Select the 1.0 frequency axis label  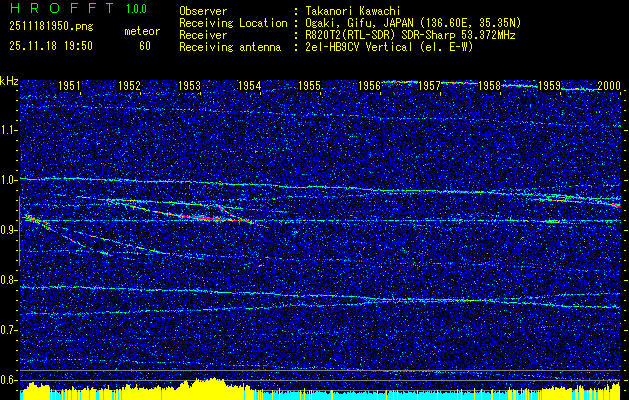pyautogui.click(x=9, y=179)
